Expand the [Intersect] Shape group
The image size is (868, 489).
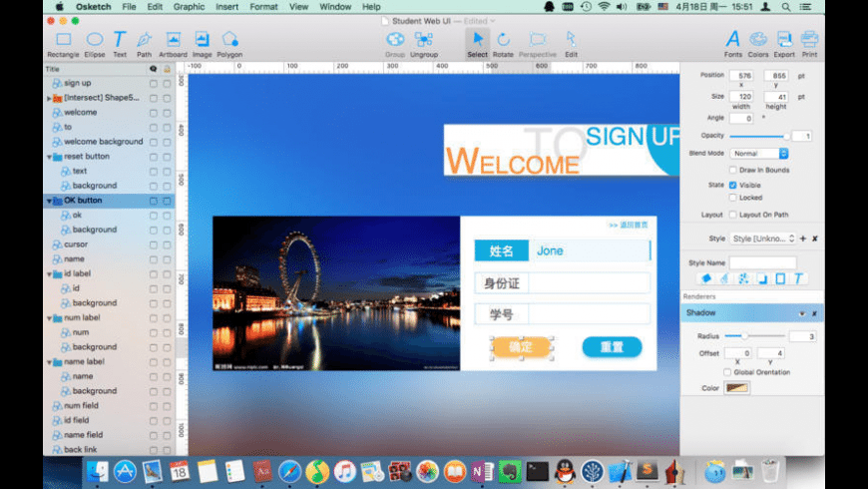49,98
